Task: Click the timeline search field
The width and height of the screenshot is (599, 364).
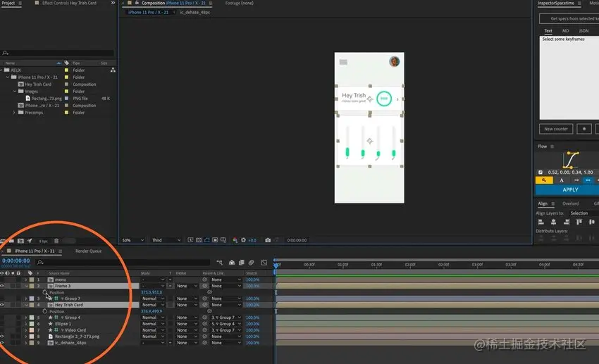Action: point(123,263)
